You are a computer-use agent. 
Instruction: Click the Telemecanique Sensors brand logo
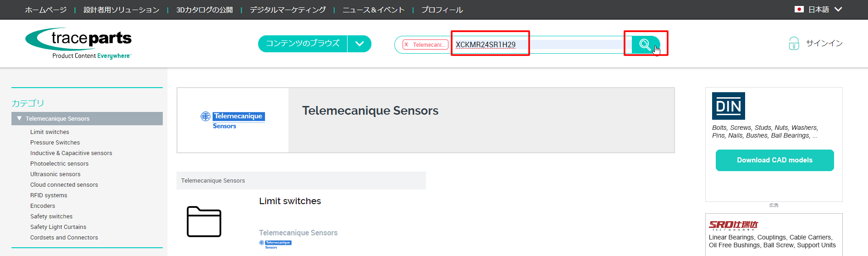(x=233, y=120)
